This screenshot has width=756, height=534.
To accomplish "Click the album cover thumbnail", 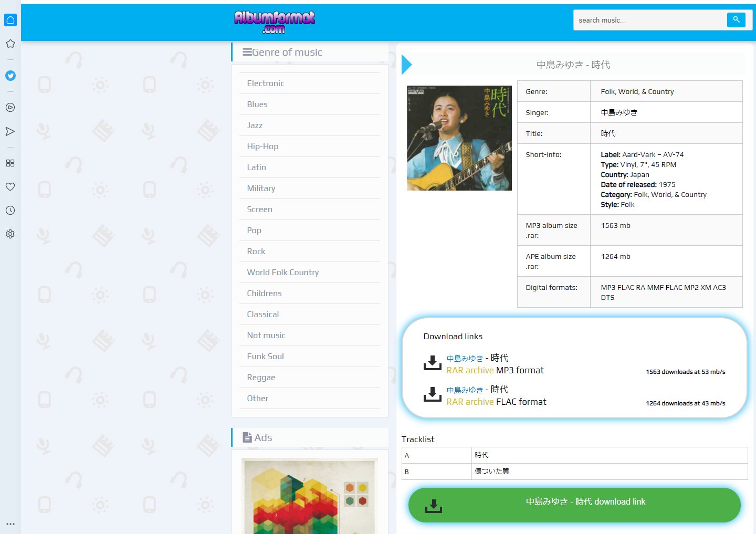I will pyautogui.click(x=459, y=138).
